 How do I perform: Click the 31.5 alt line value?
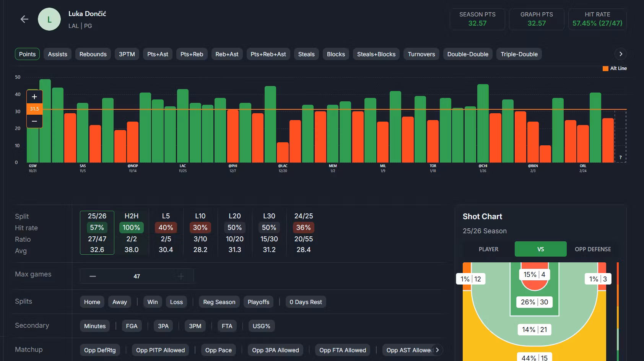[34, 109]
